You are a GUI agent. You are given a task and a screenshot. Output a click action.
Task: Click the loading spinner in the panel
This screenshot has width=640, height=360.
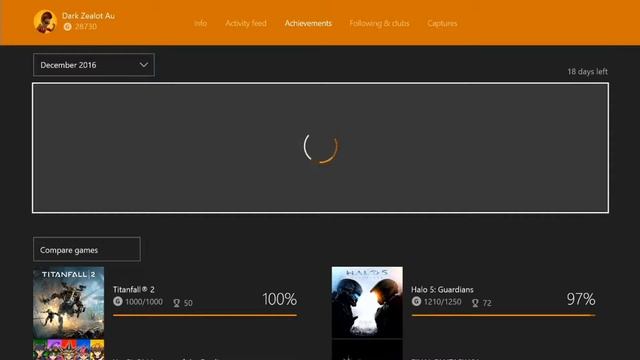(320, 147)
